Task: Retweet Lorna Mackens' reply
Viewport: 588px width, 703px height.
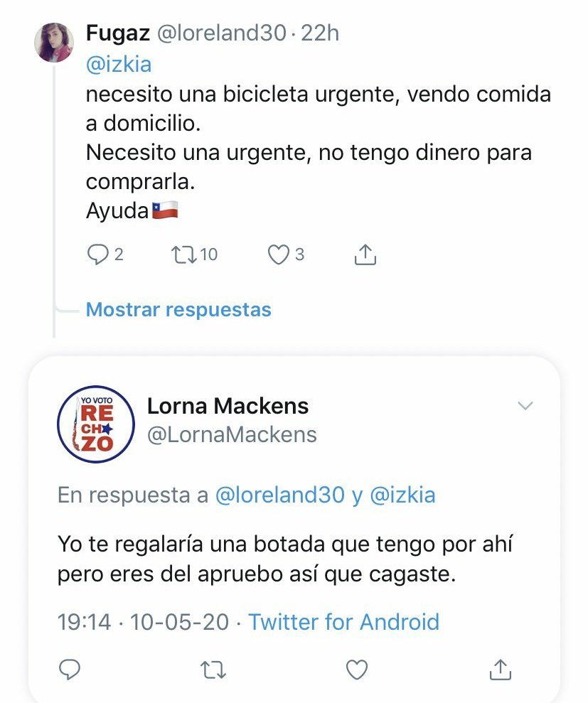Action: pyautogui.click(x=213, y=670)
